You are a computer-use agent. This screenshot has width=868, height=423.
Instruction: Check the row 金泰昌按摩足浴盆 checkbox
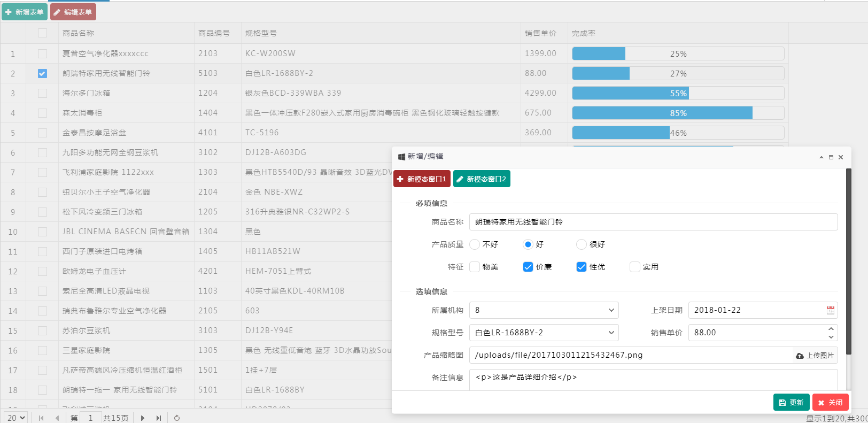pos(42,133)
